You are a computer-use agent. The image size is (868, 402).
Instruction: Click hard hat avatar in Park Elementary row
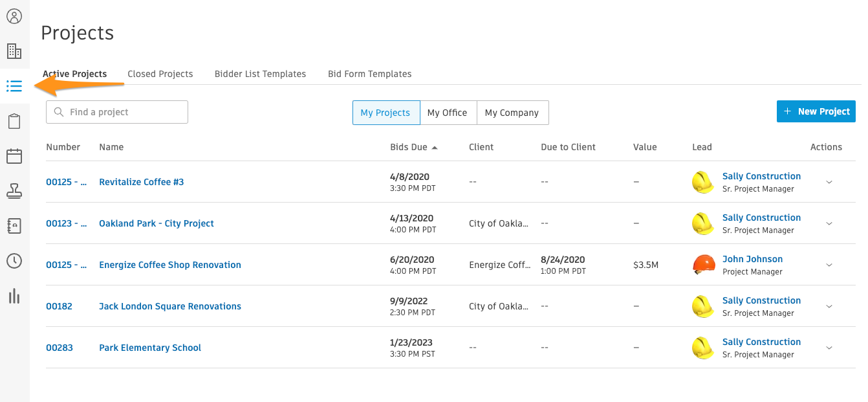[702, 348]
